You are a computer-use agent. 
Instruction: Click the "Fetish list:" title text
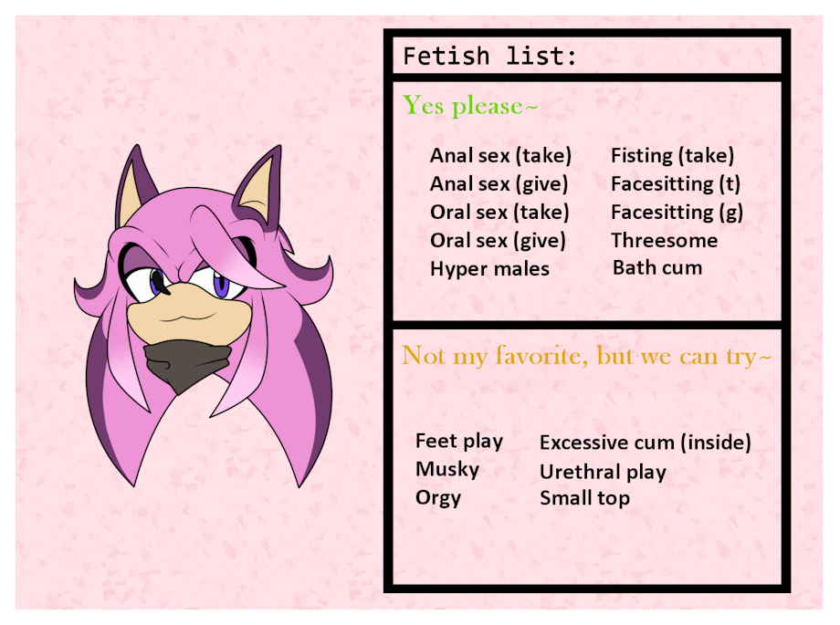(x=489, y=57)
